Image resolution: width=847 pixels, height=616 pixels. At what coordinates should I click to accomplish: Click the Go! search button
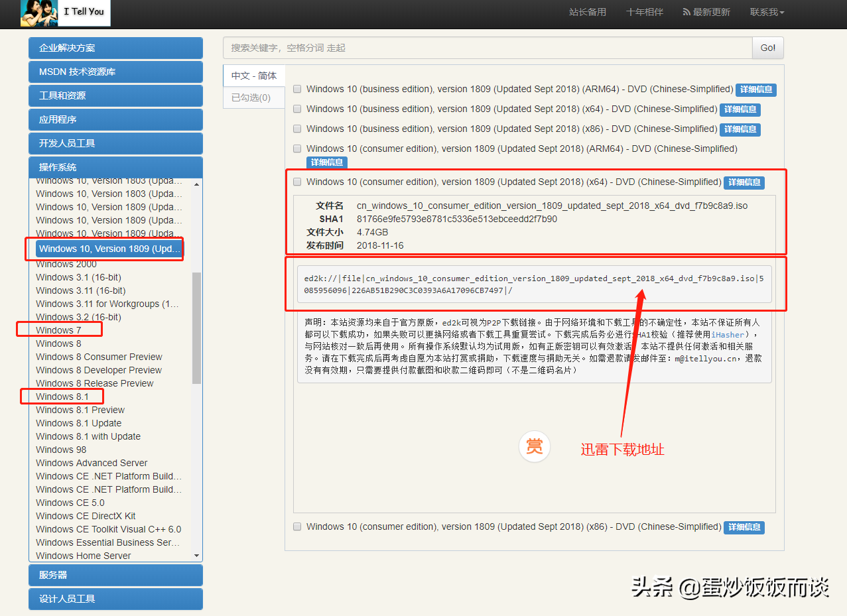click(x=767, y=48)
